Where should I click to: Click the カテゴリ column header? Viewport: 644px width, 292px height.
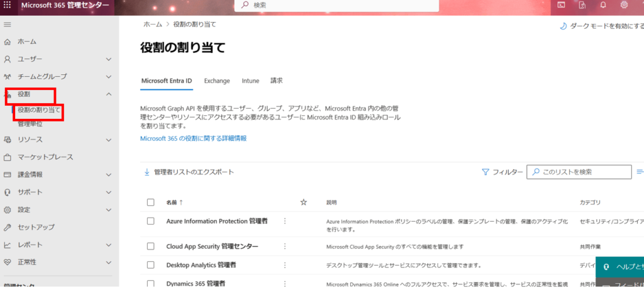pyautogui.click(x=590, y=203)
